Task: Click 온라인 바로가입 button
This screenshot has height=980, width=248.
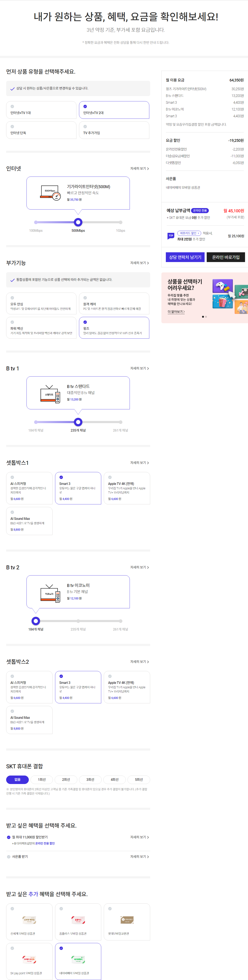Action: pos(226,257)
